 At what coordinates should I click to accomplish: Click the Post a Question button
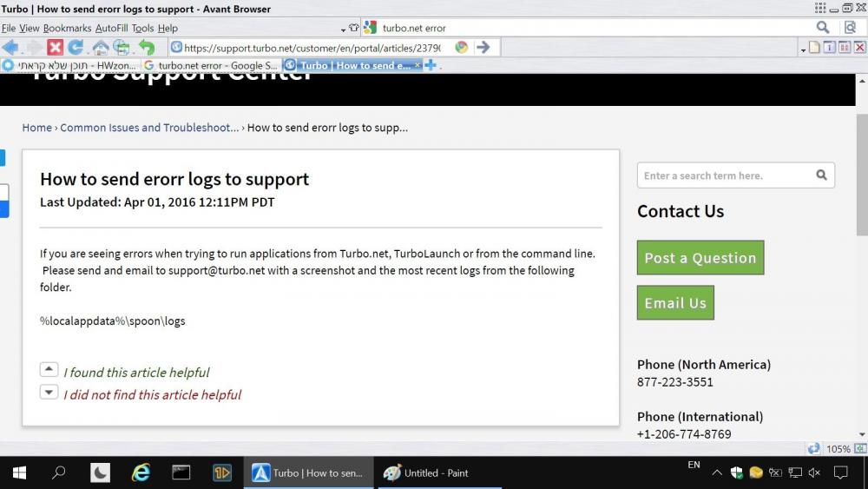click(x=700, y=257)
